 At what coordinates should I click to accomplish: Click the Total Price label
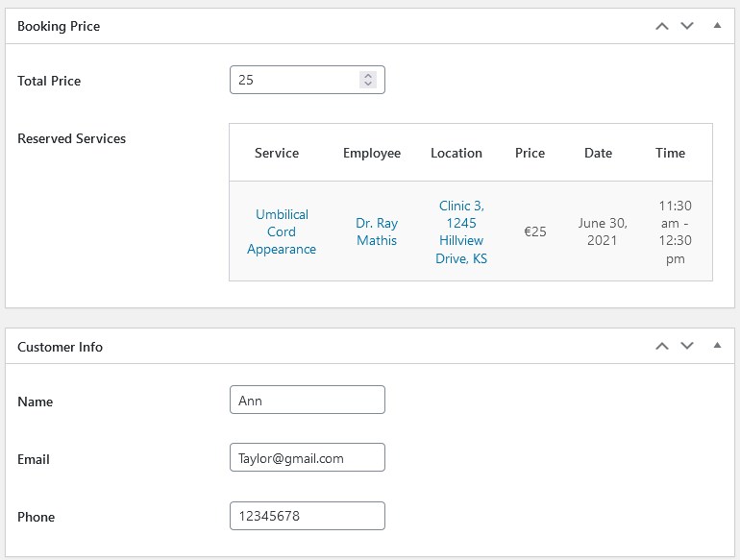(x=49, y=81)
